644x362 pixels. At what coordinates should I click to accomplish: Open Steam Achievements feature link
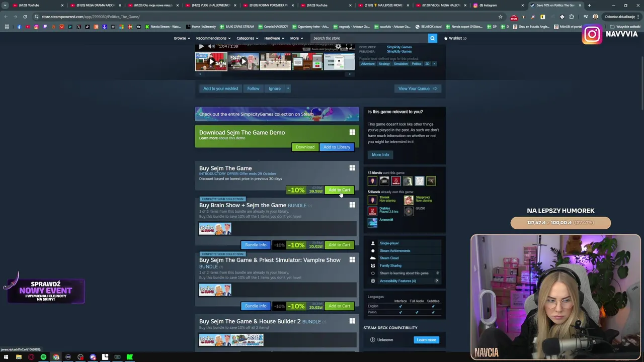click(395, 251)
